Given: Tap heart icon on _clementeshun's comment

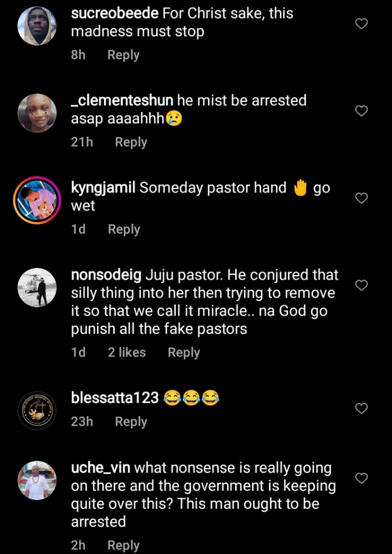Looking at the screenshot, I should [x=361, y=111].
